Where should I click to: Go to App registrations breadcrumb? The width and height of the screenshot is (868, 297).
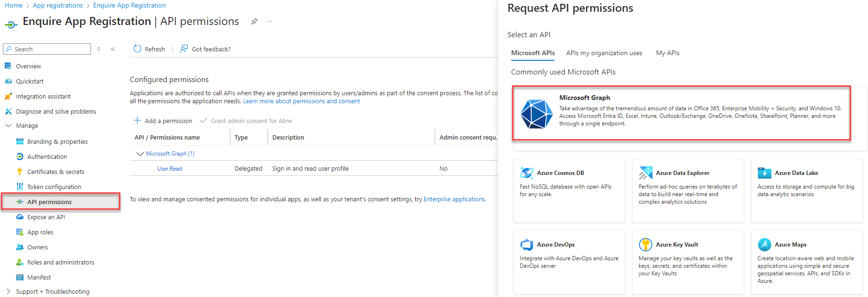point(58,5)
